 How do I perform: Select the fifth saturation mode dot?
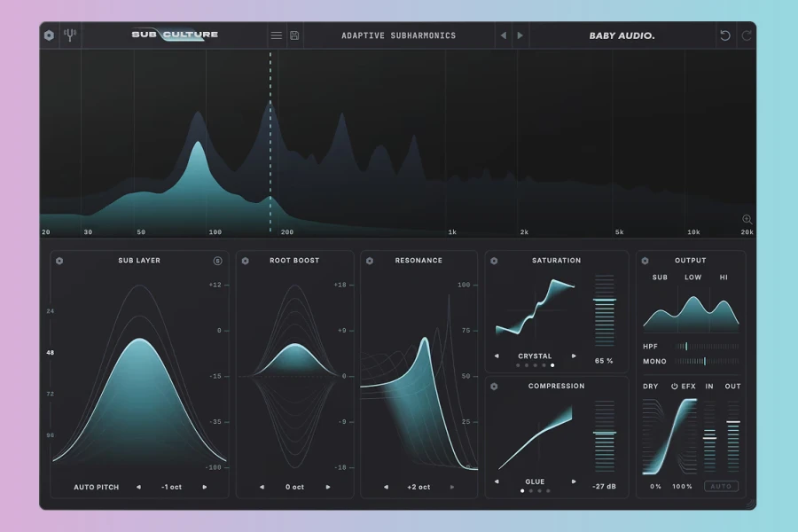click(552, 365)
